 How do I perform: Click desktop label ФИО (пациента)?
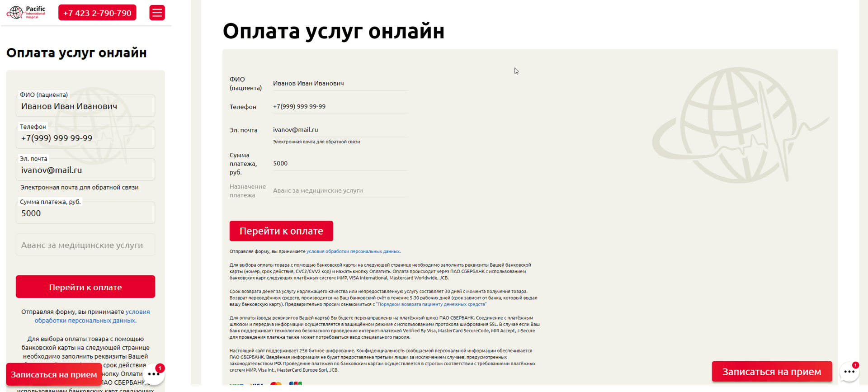click(x=245, y=84)
